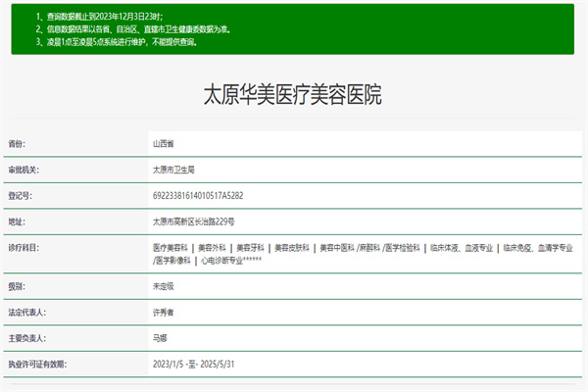Click the 执业许可证有效期 label
This screenshot has width=588, height=392.
[37, 365]
